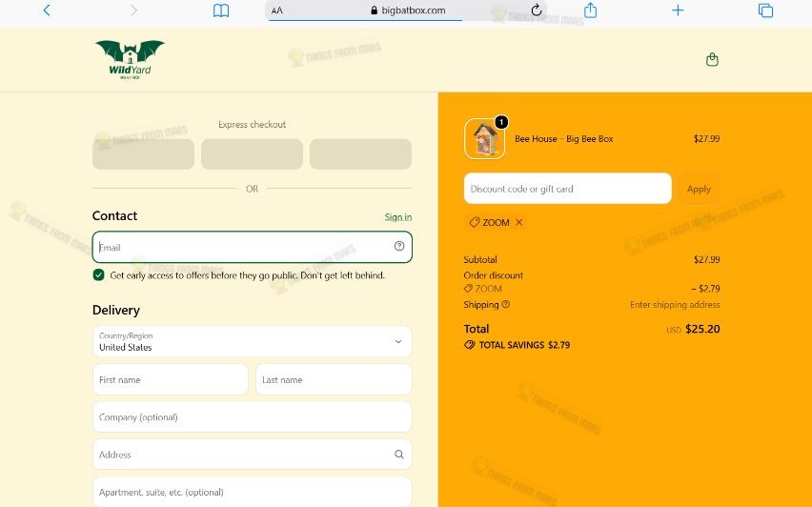Open the Safari share sheet icon

[590, 10]
